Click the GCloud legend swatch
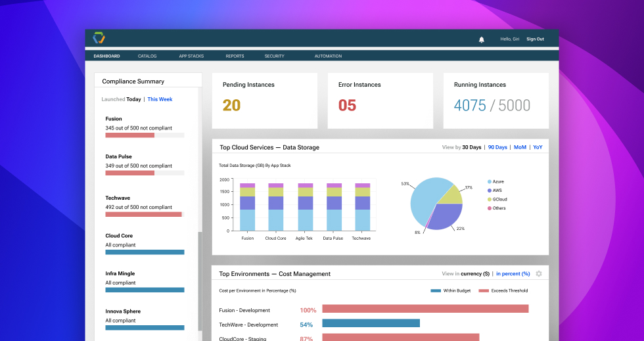Screen dimensions: 644x341 (489, 199)
